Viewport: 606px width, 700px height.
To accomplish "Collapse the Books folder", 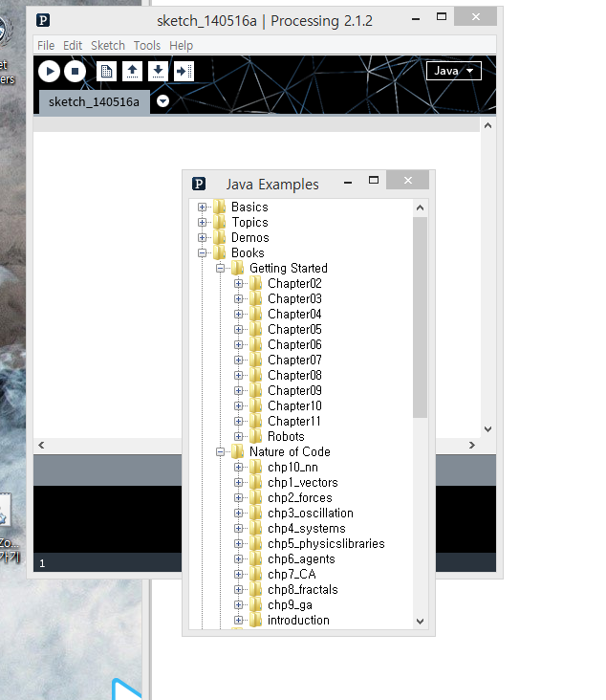I will click(202, 253).
